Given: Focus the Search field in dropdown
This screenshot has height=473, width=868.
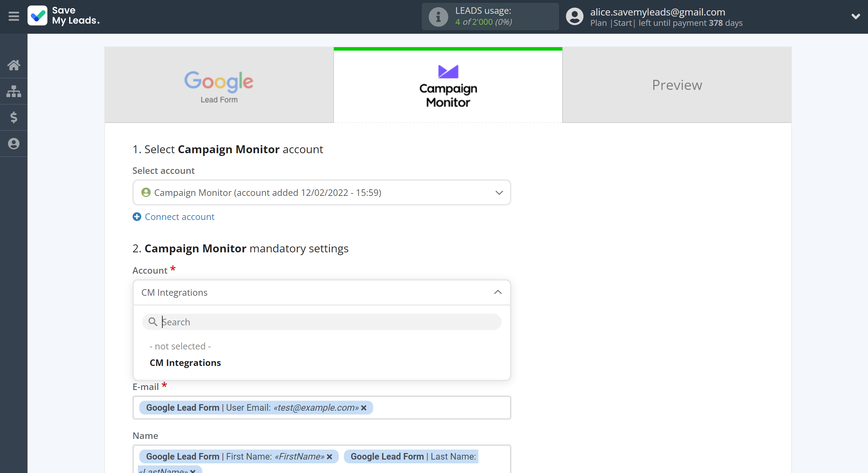Looking at the screenshot, I should click(x=322, y=322).
